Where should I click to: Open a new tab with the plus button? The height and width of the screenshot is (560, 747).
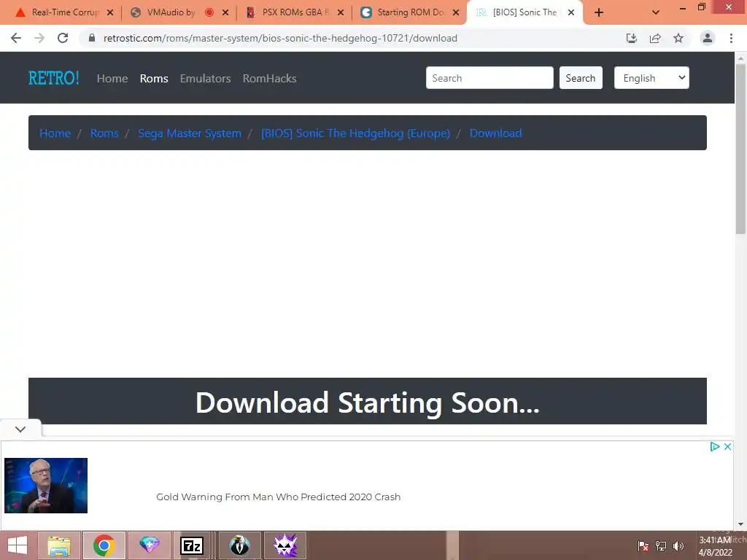click(599, 12)
